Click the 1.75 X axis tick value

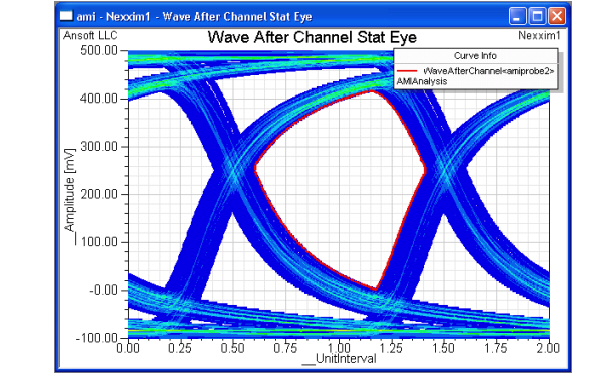(496, 348)
